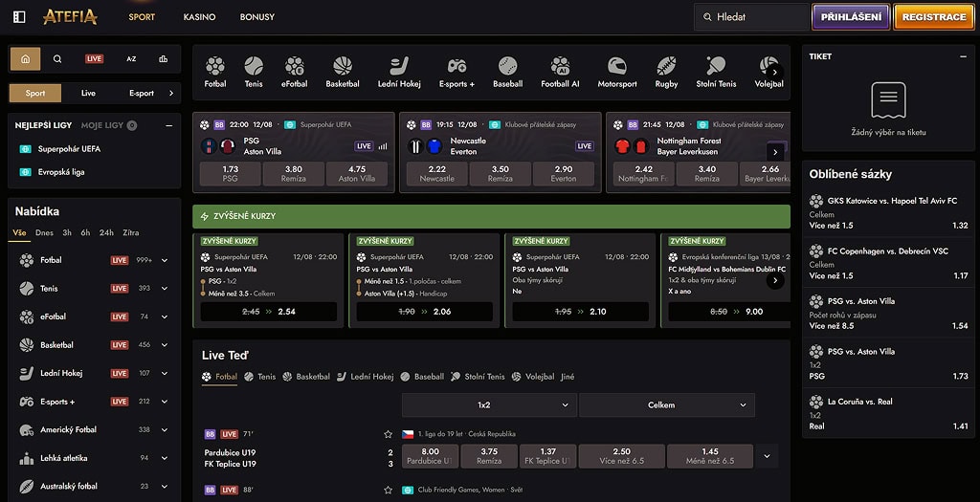Collapse the Nejlepší ligy panel
The image size is (980, 502).
168,125
